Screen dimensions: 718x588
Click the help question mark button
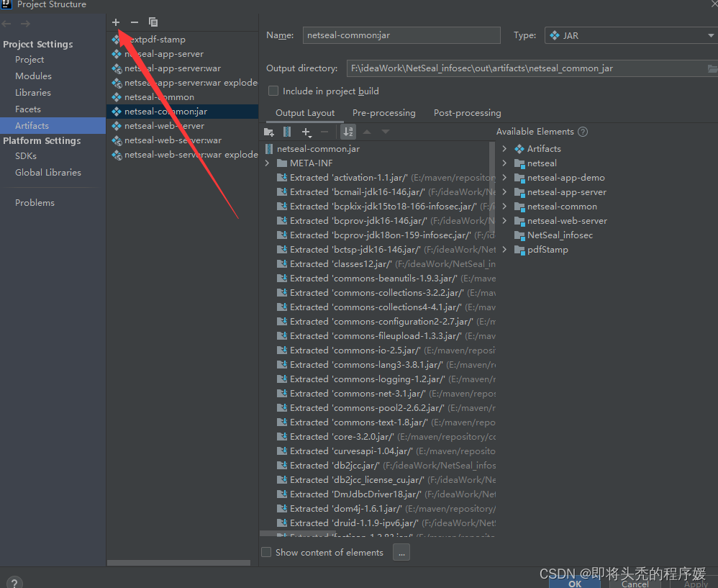[x=14, y=582]
